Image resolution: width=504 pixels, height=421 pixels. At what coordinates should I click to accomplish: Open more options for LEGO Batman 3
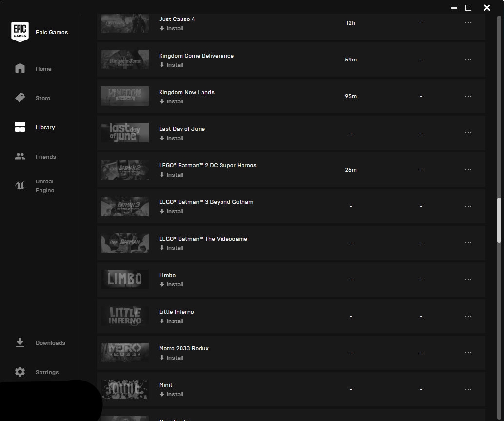click(468, 206)
